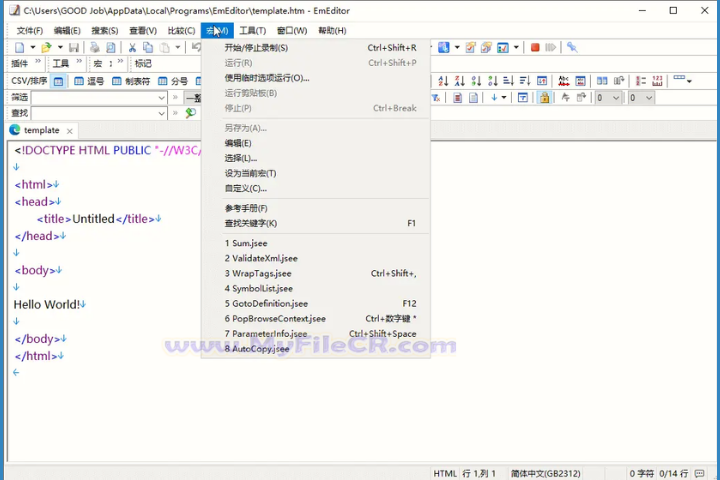Screen dimensions: 720x480
Task: Open the second 0 numeric dropdown
Action: pos(641,97)
